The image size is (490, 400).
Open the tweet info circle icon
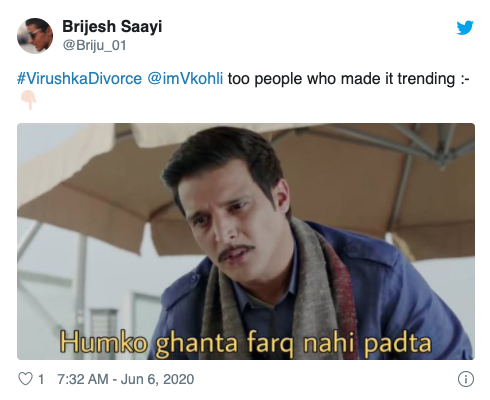click(x=465, y=379)
